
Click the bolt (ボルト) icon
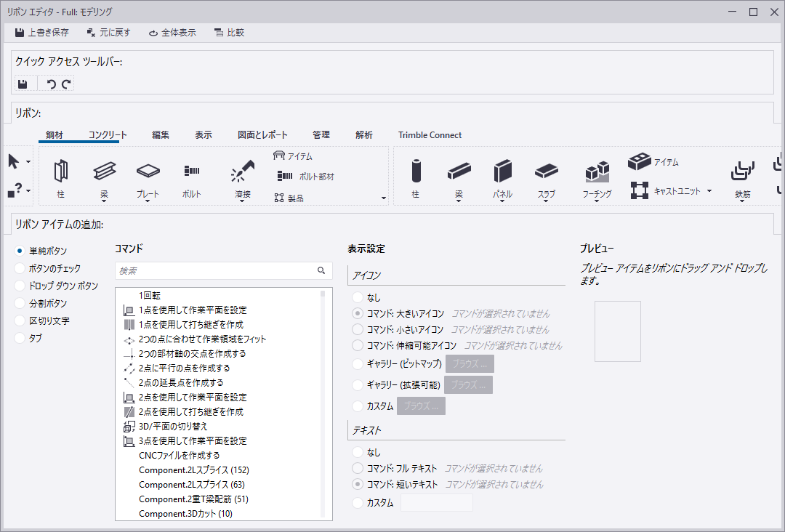(x=191, y=172)
